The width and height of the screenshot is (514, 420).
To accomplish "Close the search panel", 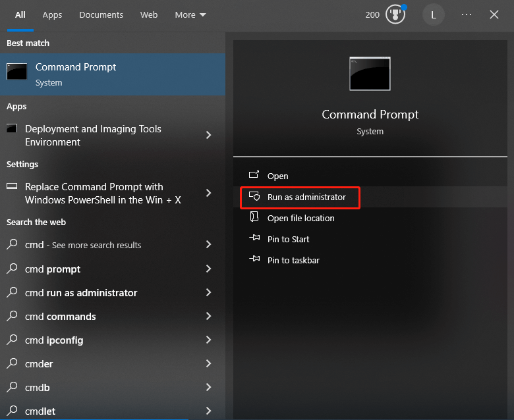I will 494,14.
